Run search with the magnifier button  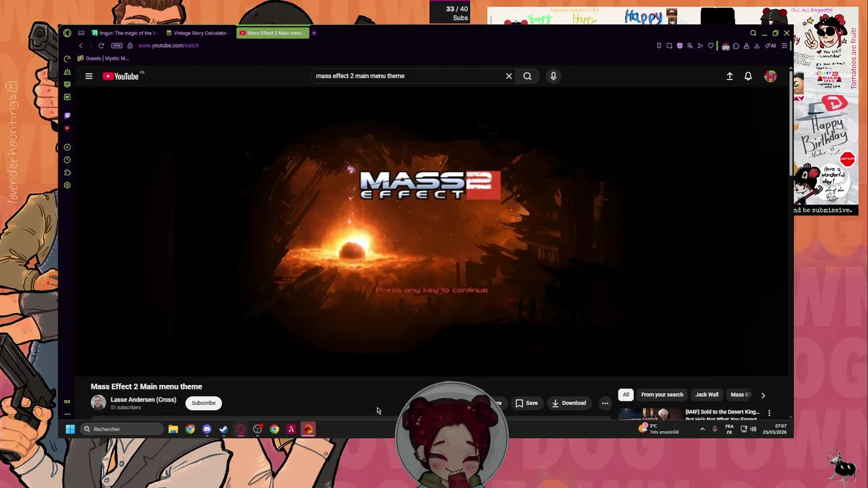[527, 76]
